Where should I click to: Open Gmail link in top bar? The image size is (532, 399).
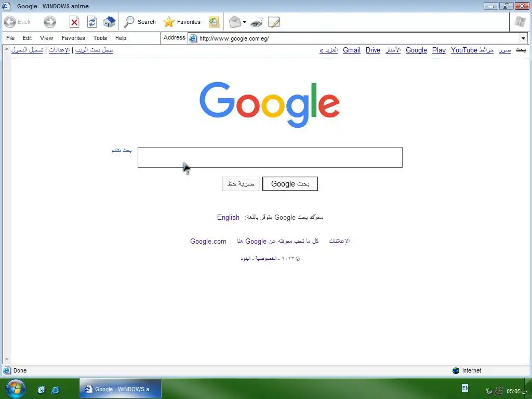click(x=352, y=50)
